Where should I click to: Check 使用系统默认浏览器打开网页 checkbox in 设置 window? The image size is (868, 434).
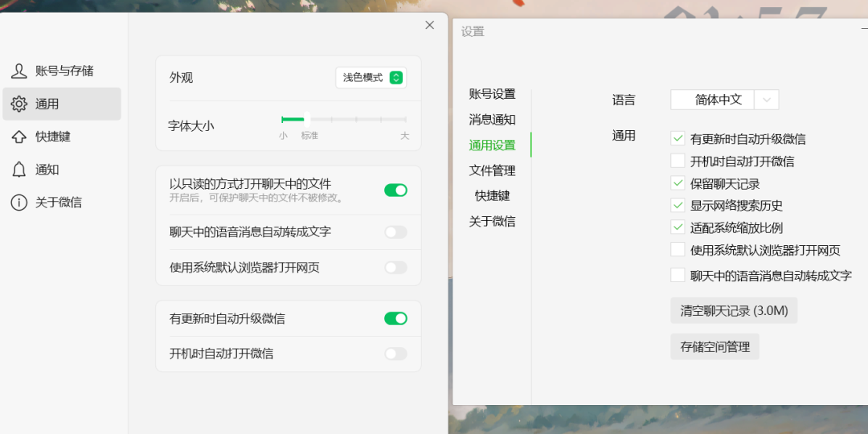pyautogui.click(x=678, y=250)
